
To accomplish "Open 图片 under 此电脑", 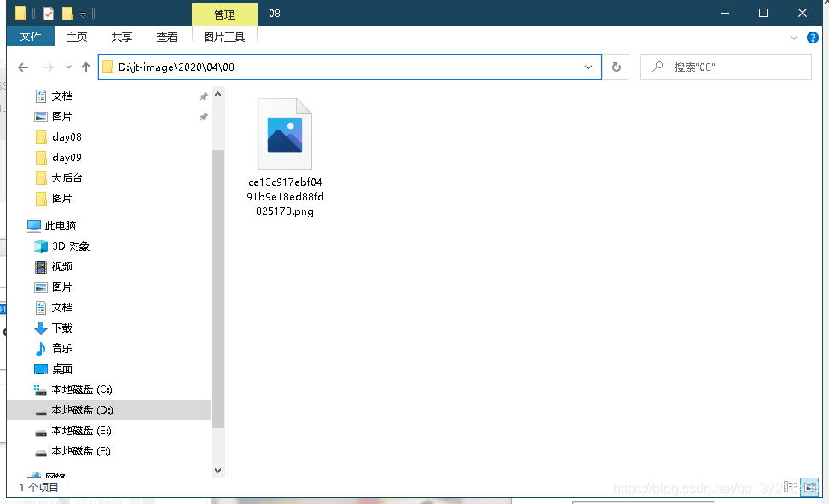I will click(x=62, y=287).
